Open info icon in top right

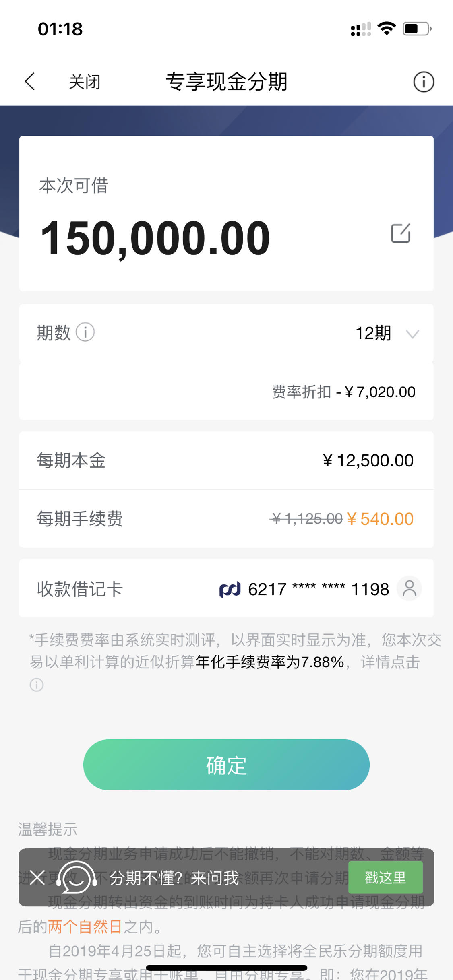[x=424, y=82]
